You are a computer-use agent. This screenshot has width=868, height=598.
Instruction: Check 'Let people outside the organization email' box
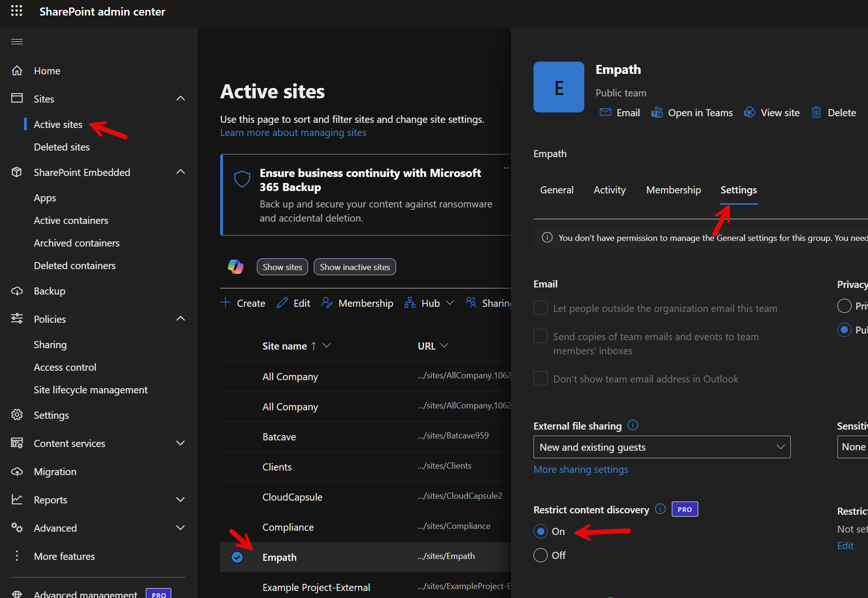(x=541, y=308)
